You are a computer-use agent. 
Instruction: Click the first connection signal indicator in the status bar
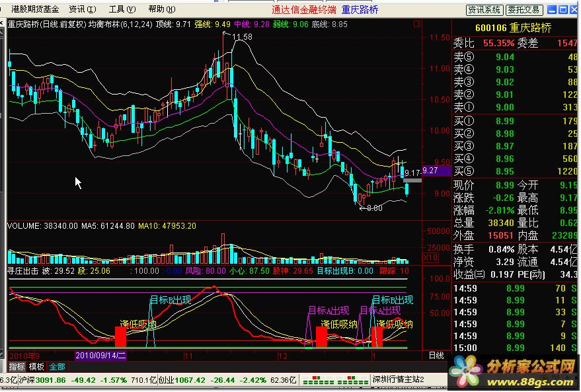click(318, 380)
